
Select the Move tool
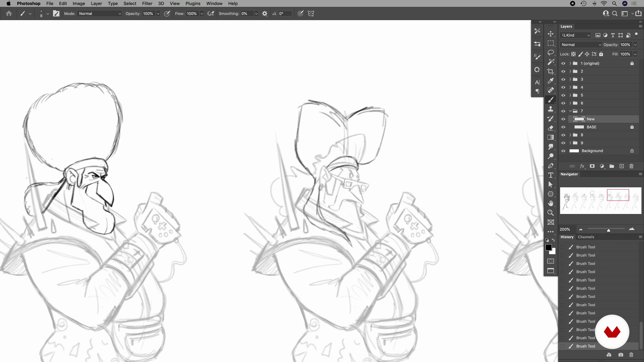pos(550,34)
